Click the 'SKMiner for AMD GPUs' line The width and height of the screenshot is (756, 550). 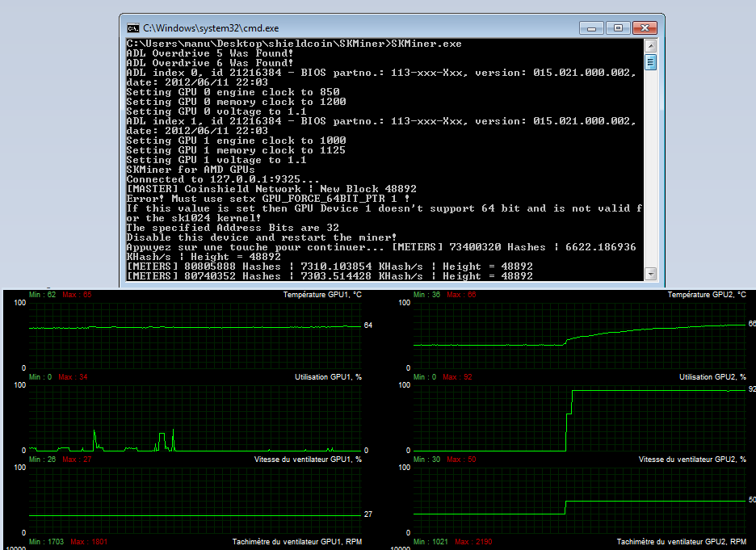coord(191,170)
